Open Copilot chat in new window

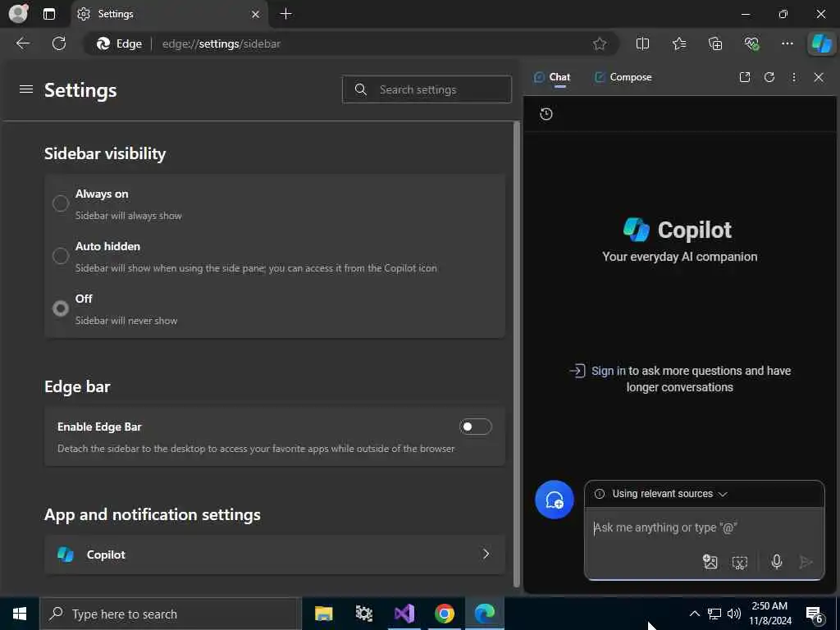coord(745,77)
